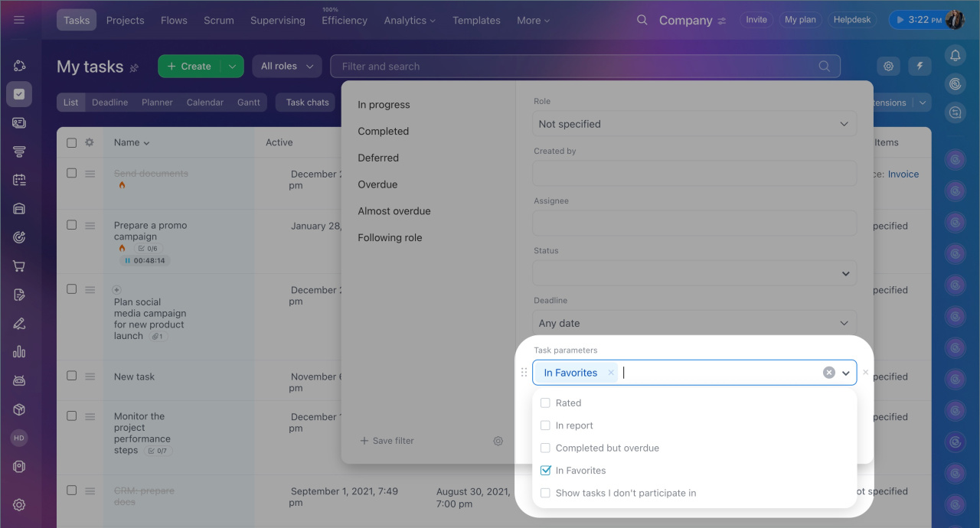Check the Rated option

[545, 403]
